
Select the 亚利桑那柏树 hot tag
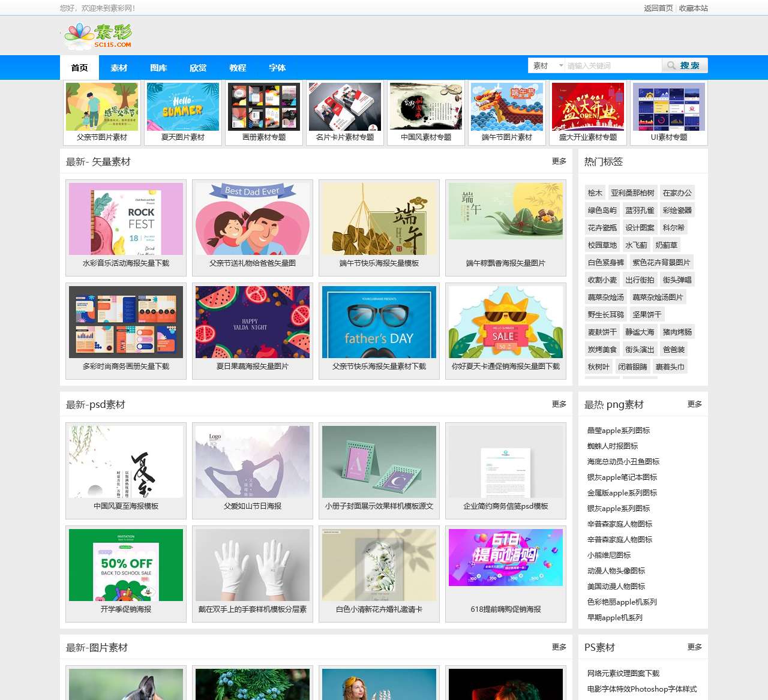point(633,193)
